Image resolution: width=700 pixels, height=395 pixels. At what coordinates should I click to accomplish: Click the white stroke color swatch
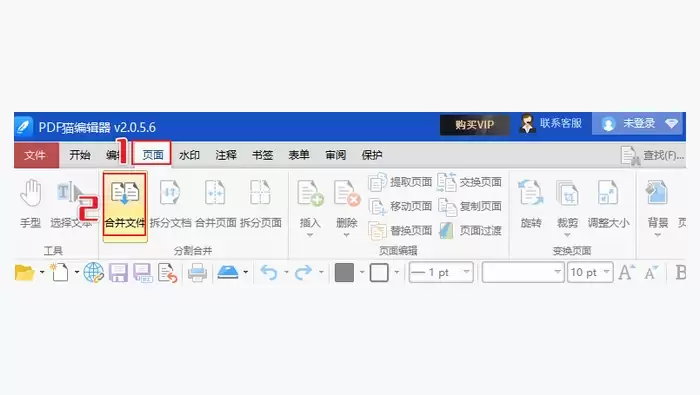[379, 272]
